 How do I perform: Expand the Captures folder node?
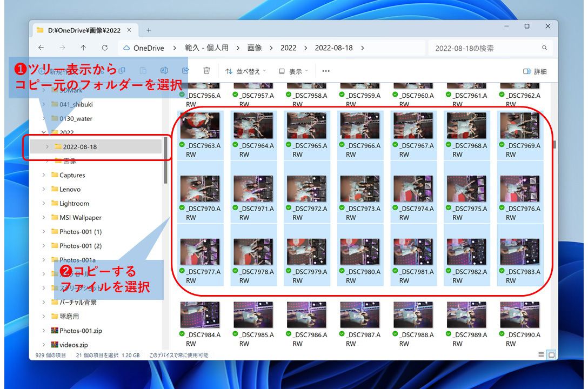tap(44, 175)
